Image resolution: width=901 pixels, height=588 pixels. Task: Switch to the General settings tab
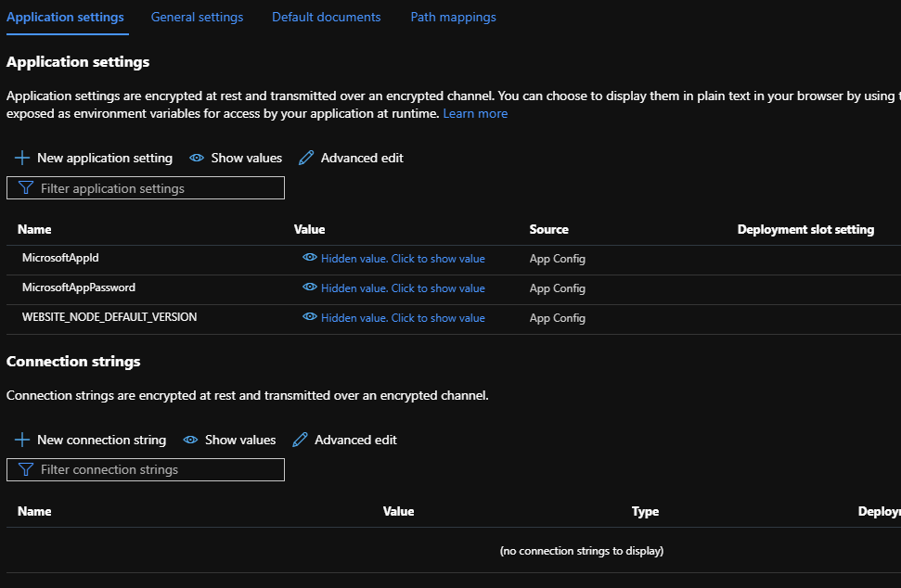click(197, 17)
